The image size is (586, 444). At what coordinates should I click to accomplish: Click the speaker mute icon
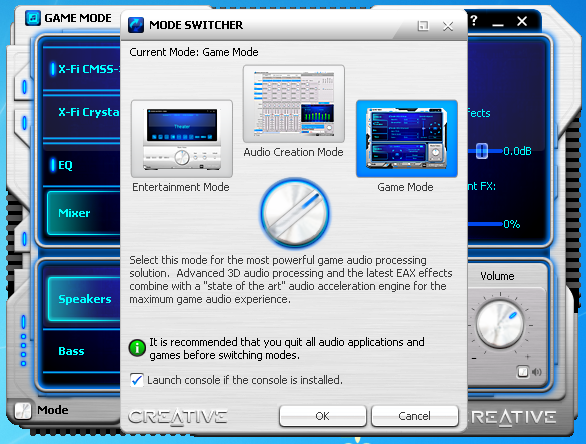(537, 372)
